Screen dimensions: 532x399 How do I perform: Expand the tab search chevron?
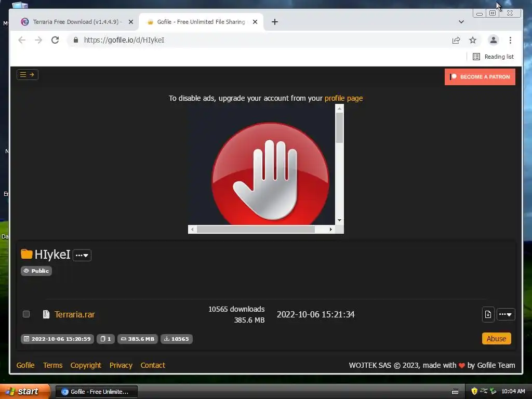click(461, 22)
